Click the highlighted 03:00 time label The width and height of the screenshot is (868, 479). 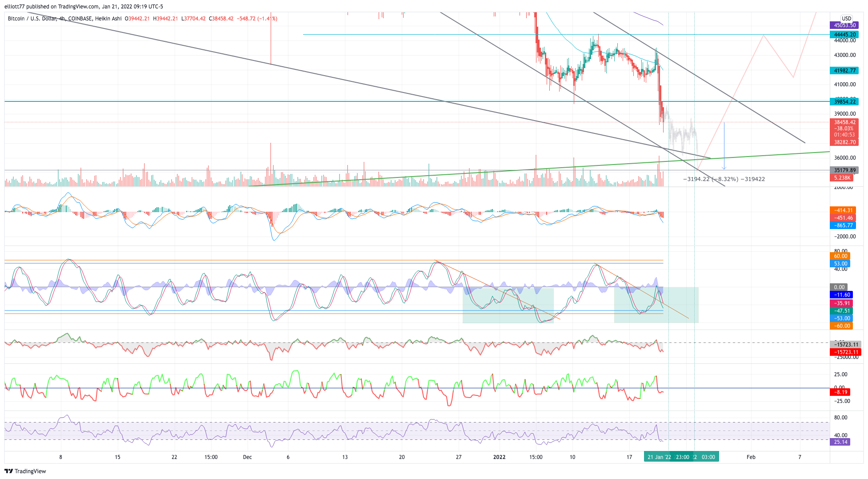tap(708, 457)
